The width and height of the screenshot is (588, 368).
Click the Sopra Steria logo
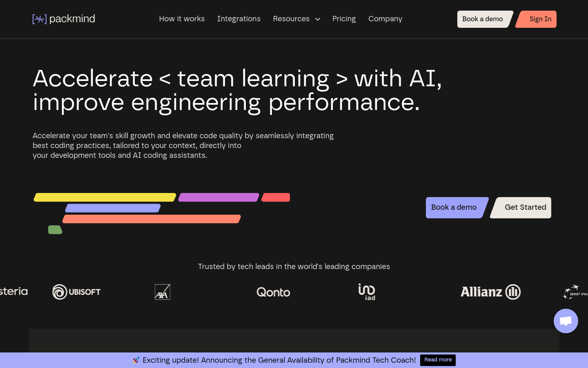click(x=14, y=292)
